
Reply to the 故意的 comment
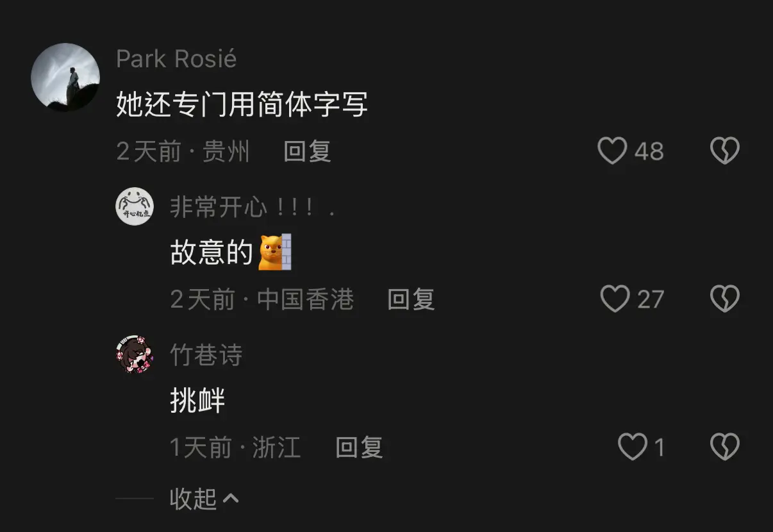pos(411,299)
